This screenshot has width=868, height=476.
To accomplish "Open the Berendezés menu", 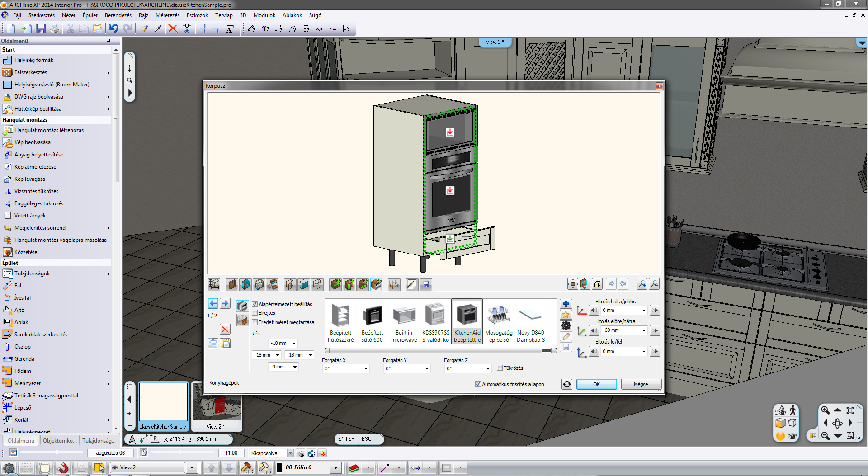I will click(118, 15).
